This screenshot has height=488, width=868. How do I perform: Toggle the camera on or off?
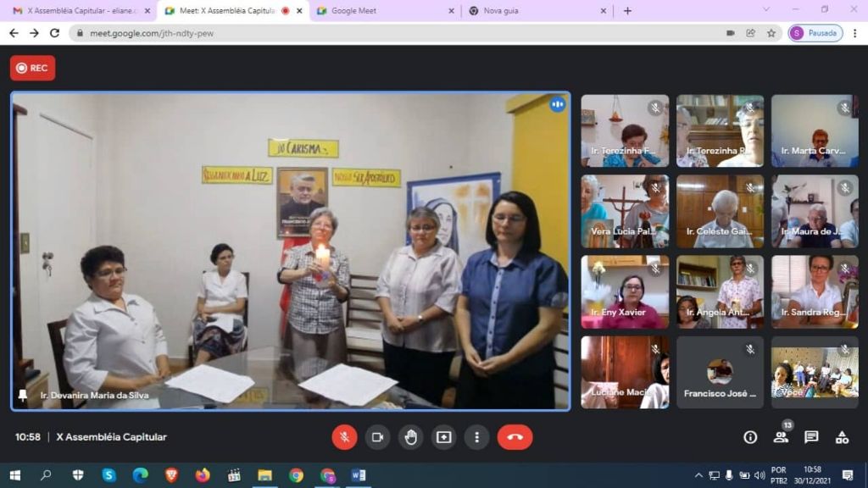pyautogui.click(x=377, y=437)
